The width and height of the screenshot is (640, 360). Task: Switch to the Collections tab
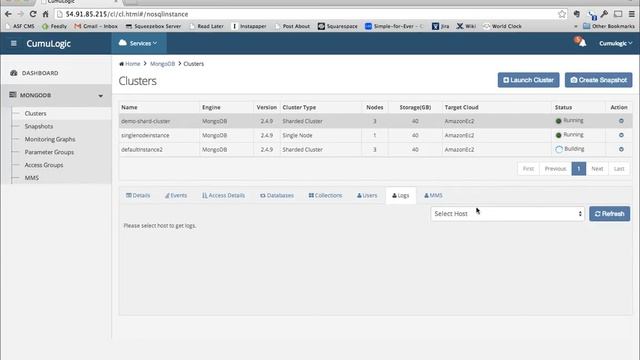point(325,196)
